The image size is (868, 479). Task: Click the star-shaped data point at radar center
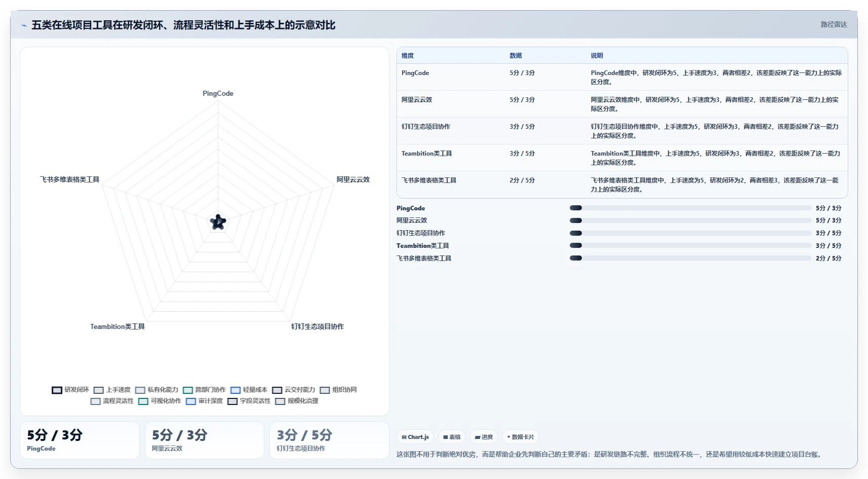[x=218, y=222]
